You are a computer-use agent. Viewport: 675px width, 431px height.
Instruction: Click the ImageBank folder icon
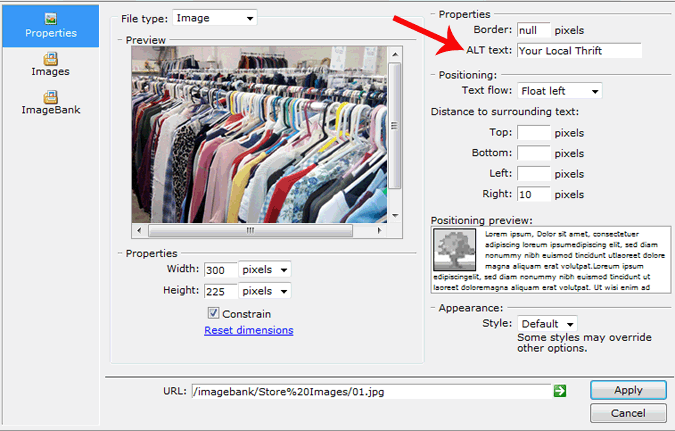click(x=50, y=97)
